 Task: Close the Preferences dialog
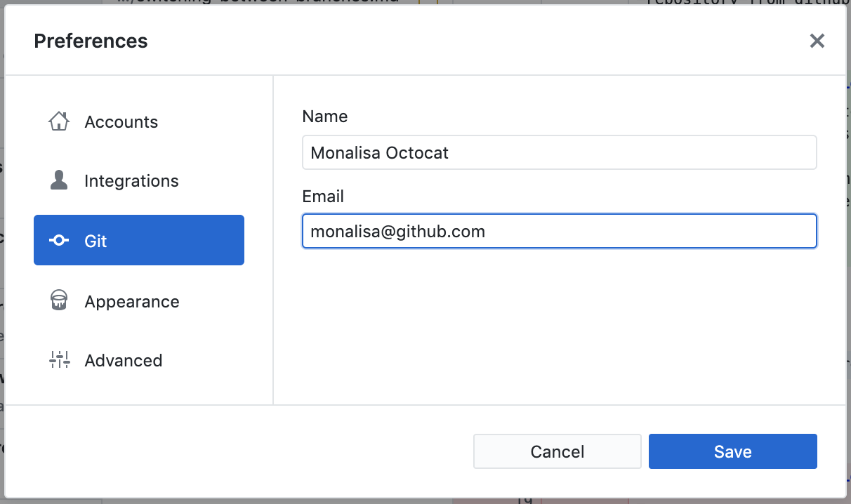[x=817, y=41]
